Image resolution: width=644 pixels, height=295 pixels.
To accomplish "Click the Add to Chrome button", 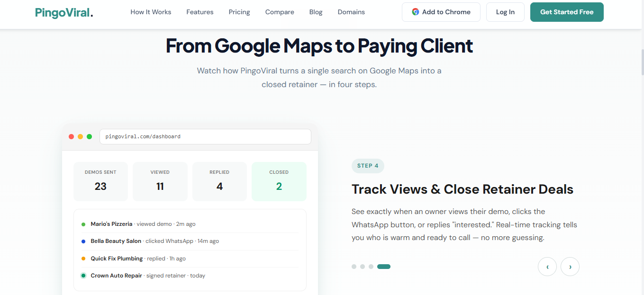I will (441, 12).
